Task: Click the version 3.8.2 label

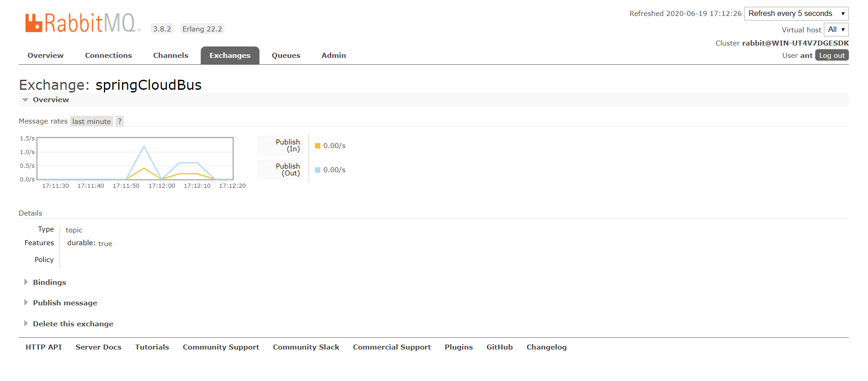Action: (162, 29)
